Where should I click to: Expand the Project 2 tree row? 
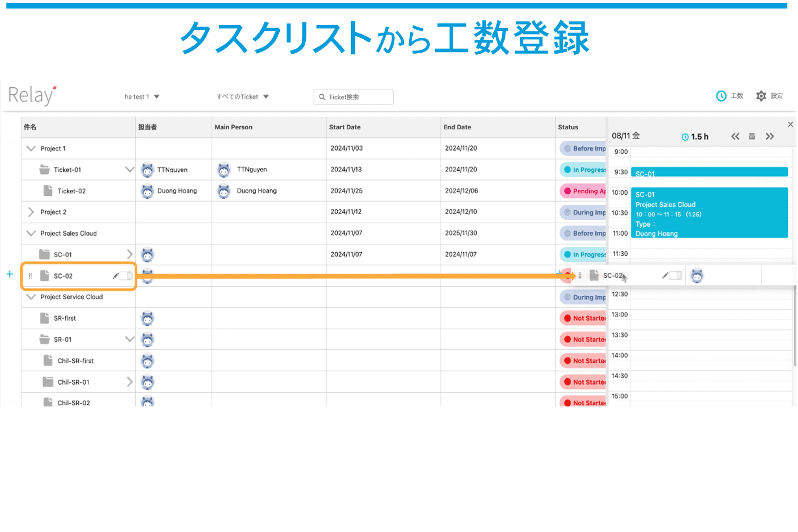[x=31, y=212]
